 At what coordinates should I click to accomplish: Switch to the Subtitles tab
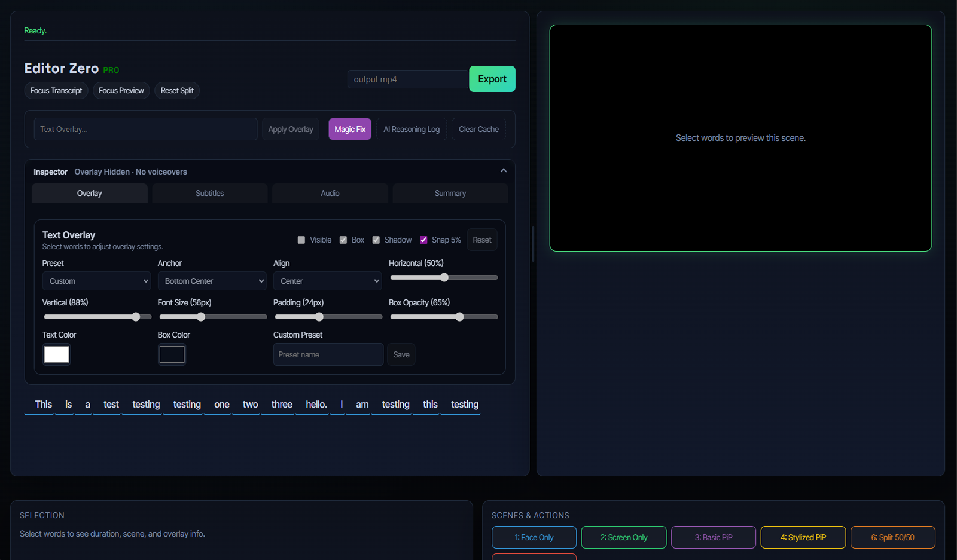pyautogui.click(x=209, y=193)
